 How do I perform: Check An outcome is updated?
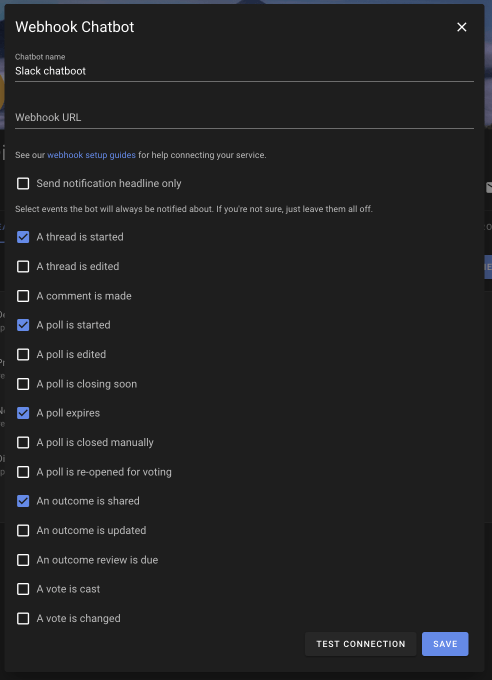(x=23, y=530)
